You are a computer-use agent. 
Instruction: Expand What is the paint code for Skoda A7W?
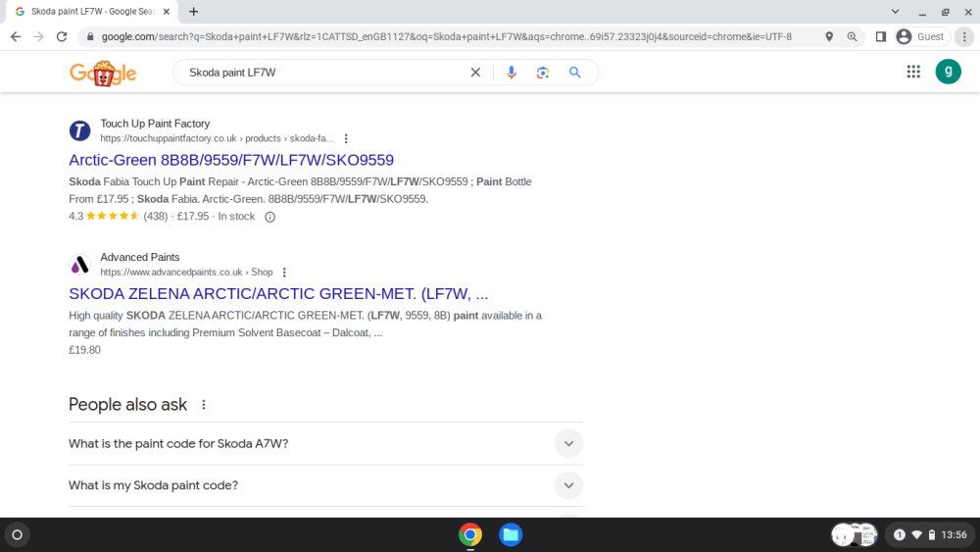[325, 444]
